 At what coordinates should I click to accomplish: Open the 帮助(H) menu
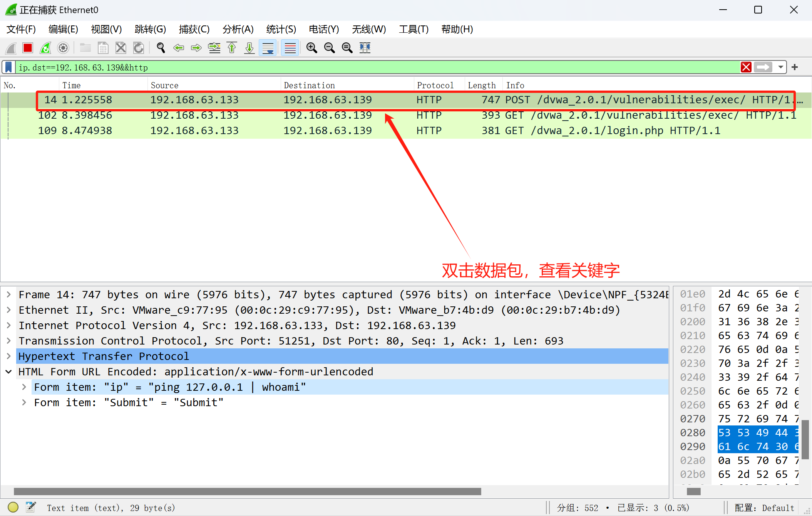(x=457, y=29)
